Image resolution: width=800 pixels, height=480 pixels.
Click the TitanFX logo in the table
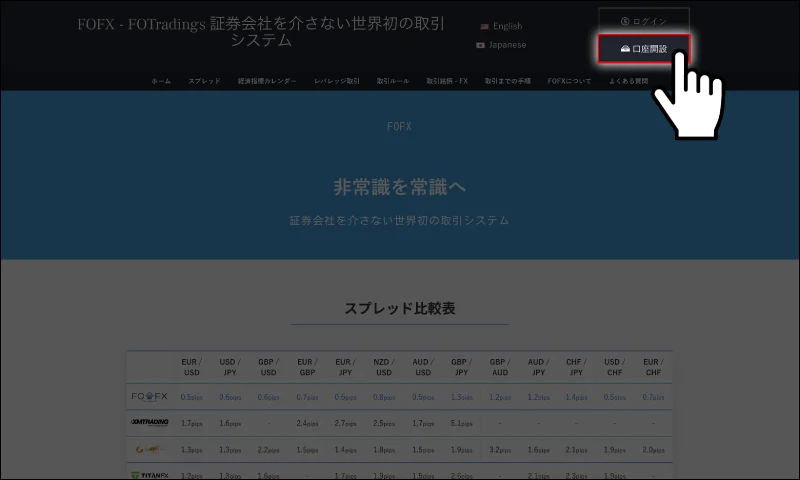point(150,475)
